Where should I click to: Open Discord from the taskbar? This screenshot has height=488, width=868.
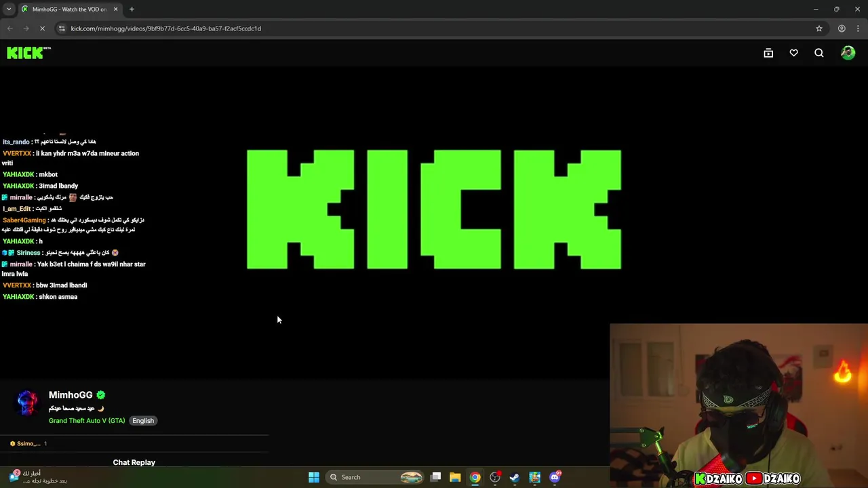(x=555, y=477)
